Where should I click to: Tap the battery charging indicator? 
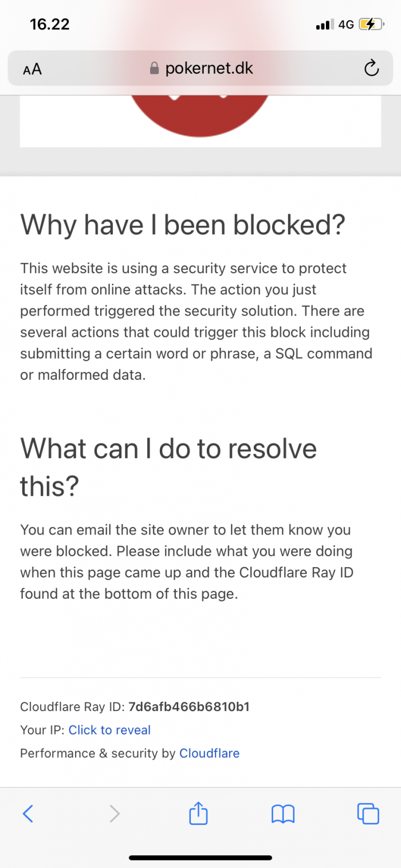click(x=369, y=24)
